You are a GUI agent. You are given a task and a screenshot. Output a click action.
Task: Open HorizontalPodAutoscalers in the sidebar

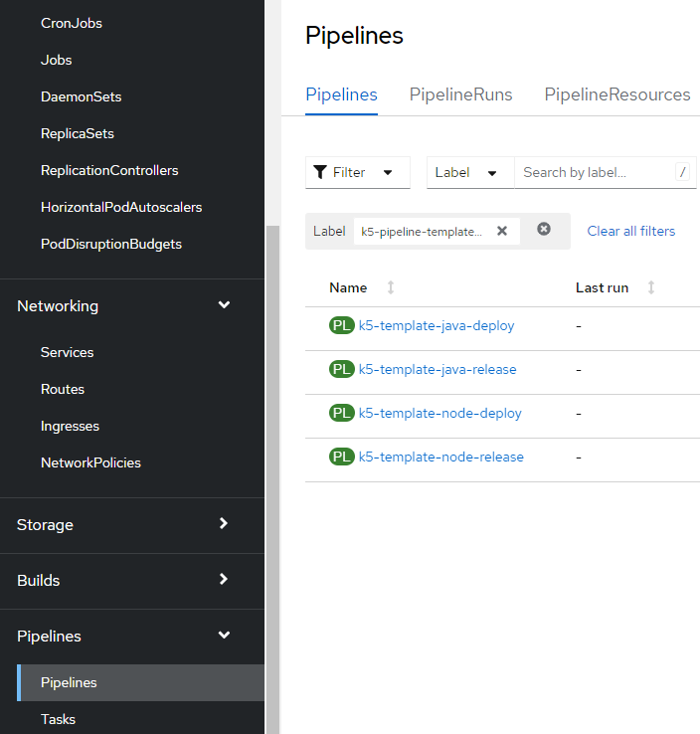(121, 207)
